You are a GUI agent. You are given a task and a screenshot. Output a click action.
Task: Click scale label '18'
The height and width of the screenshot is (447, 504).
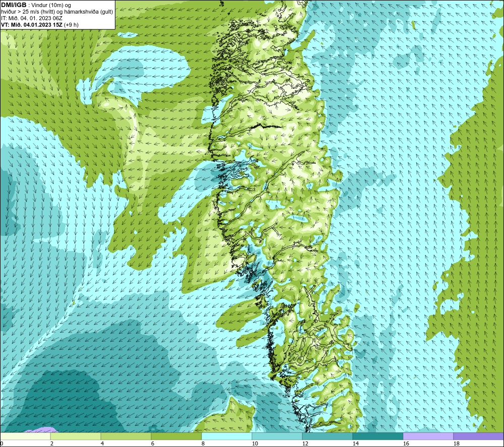[x=456, y=443]
